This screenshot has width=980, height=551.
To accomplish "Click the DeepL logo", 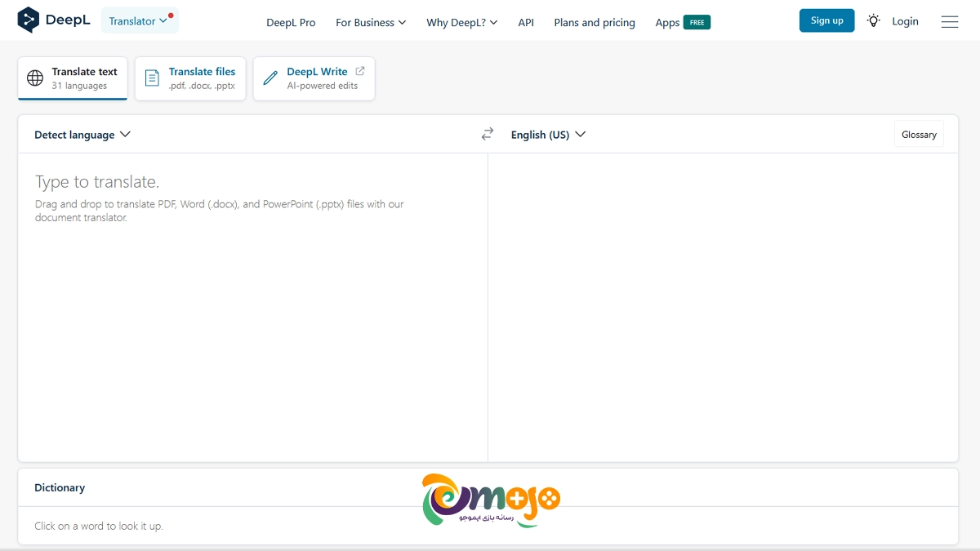I will pos(54,20).
